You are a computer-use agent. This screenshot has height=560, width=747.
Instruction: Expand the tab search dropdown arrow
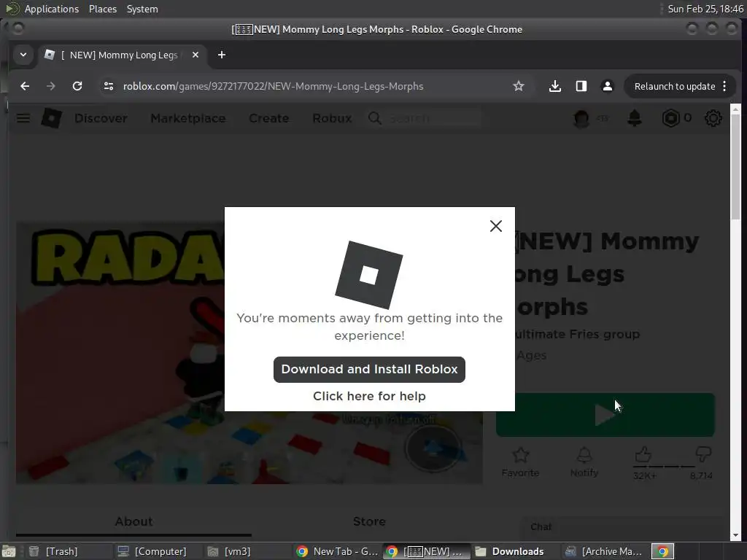tap(23, 55)
